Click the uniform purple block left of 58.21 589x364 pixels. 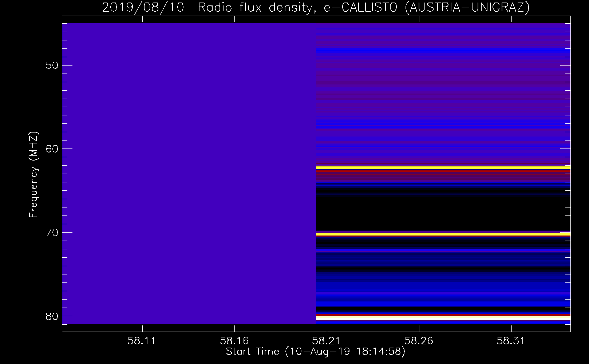(189, 174)
